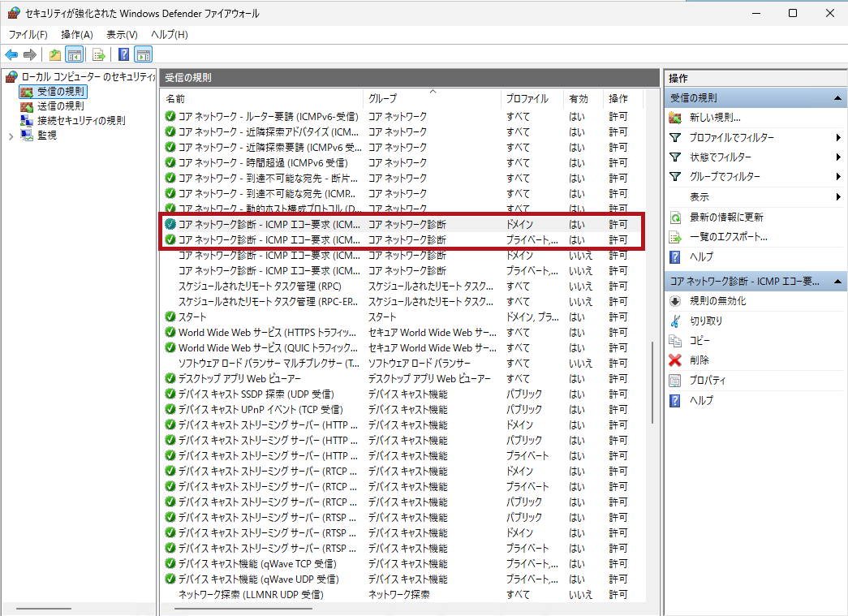Click the 規則の無効化 action link
Screen dimensions: 848x616
coord(717,301)
